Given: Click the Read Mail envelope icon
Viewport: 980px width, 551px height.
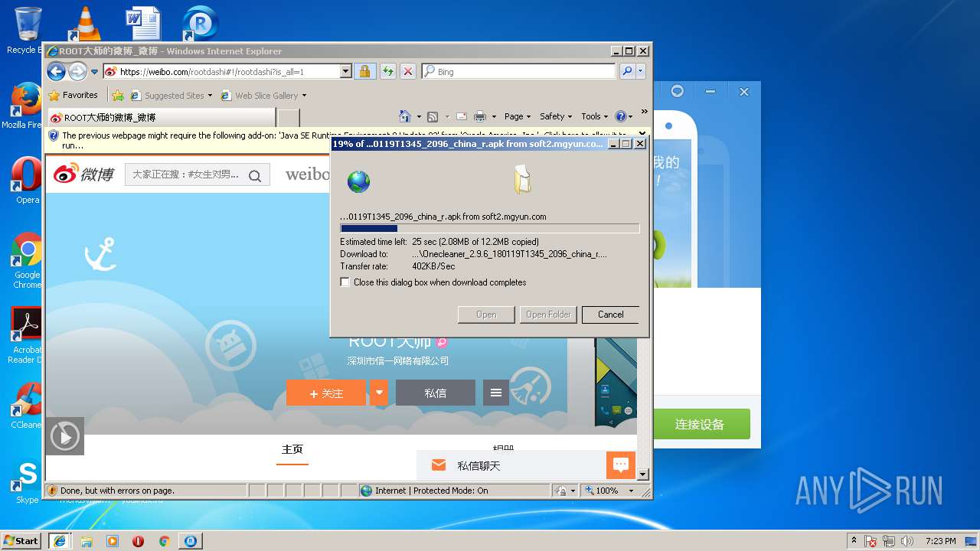Looking at the screenshot, I should (x=462, y=116).
